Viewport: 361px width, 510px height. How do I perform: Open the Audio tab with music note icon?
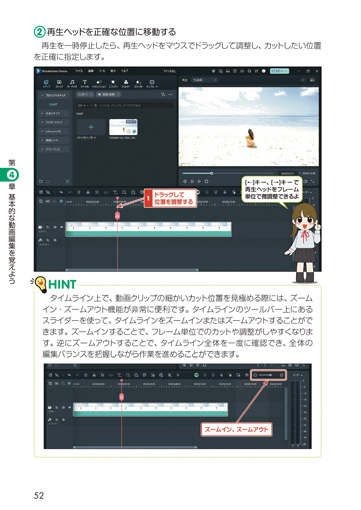[x=72, y=83]
